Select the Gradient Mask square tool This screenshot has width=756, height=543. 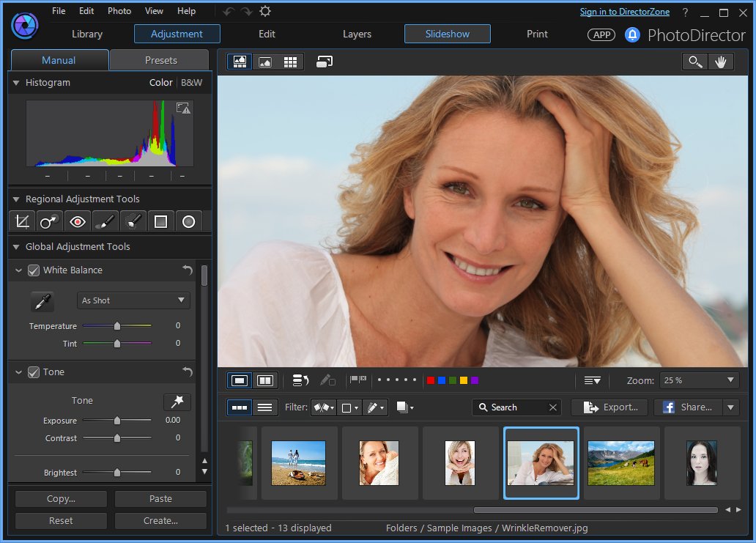tap(160, 222)
